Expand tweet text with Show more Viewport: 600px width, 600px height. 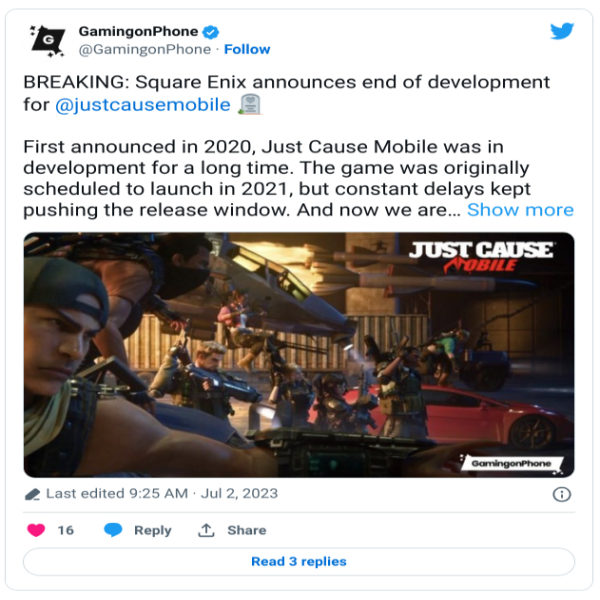[520, 210]
